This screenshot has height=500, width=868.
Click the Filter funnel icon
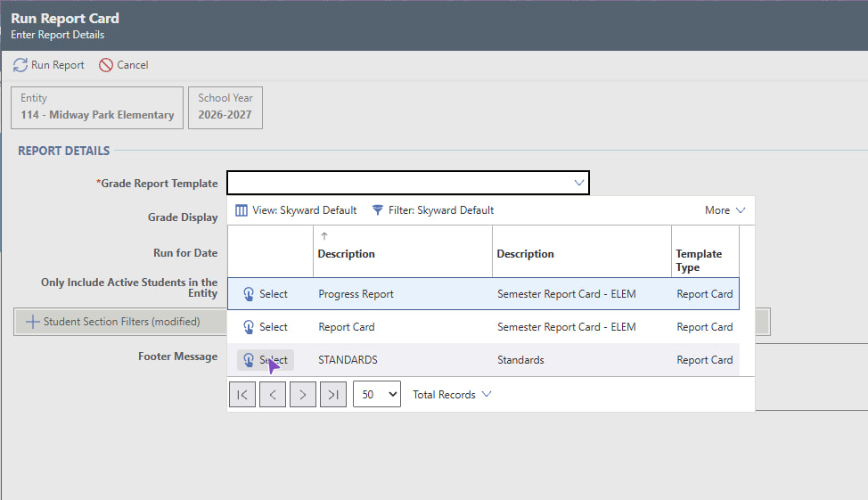(x=378, y=210)
